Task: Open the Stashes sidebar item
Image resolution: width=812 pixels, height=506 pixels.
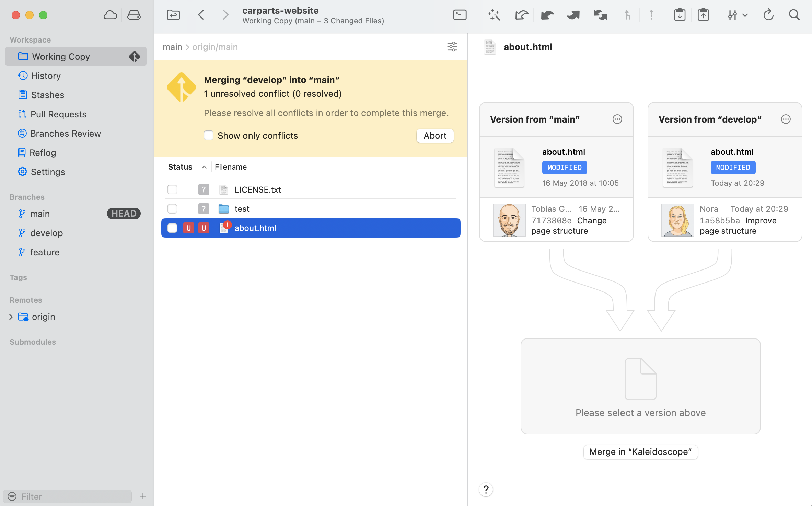Action: (47, 95)
